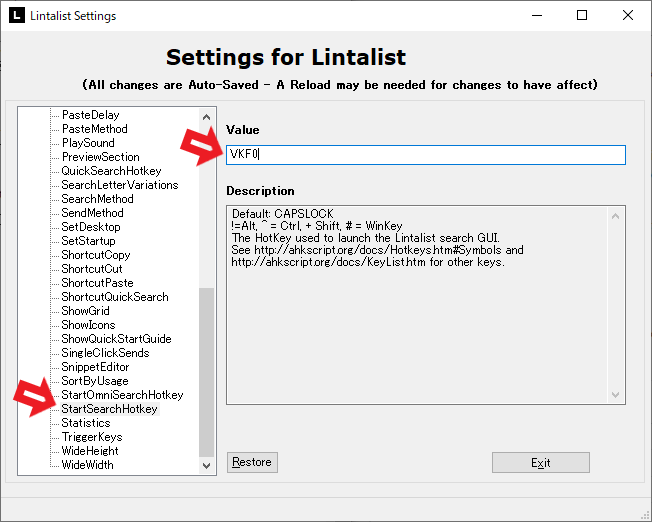This screenshot has height=522, width=652.
Task: Choose PreviewSection in the tree
Action: point(101,157)
